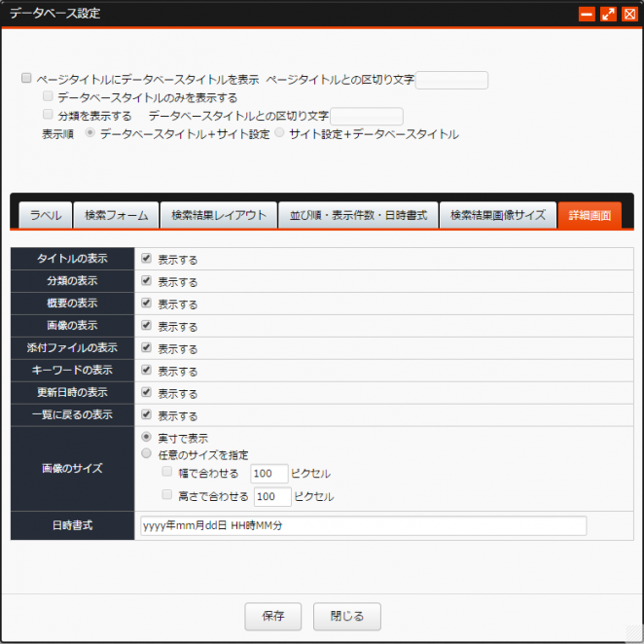Check データベースタイトルのみを表示する option

pyautogui.click(x=48, y=96)
